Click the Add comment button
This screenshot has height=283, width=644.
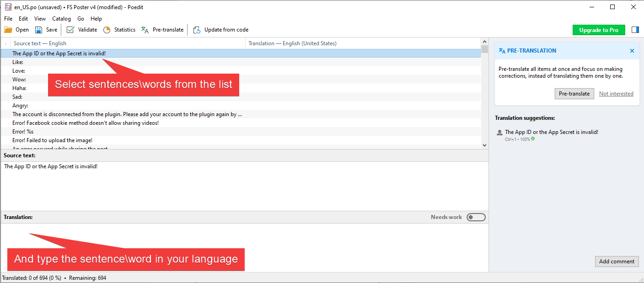tap(617, 262)
